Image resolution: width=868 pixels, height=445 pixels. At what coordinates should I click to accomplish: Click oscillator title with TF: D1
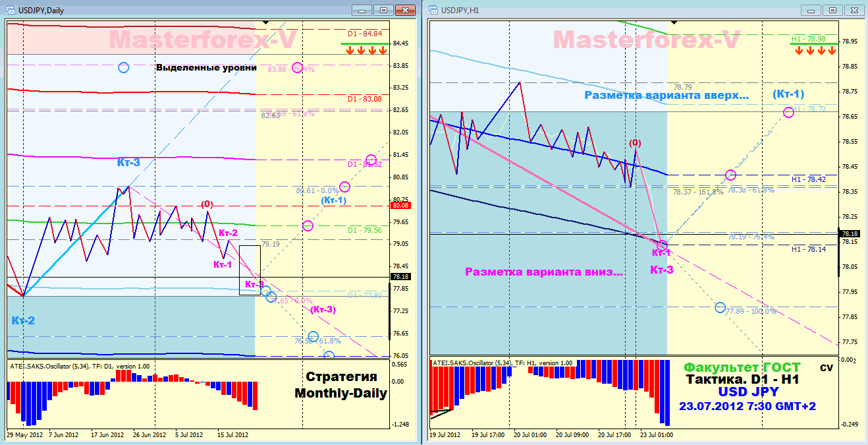[x=80, y=366]
